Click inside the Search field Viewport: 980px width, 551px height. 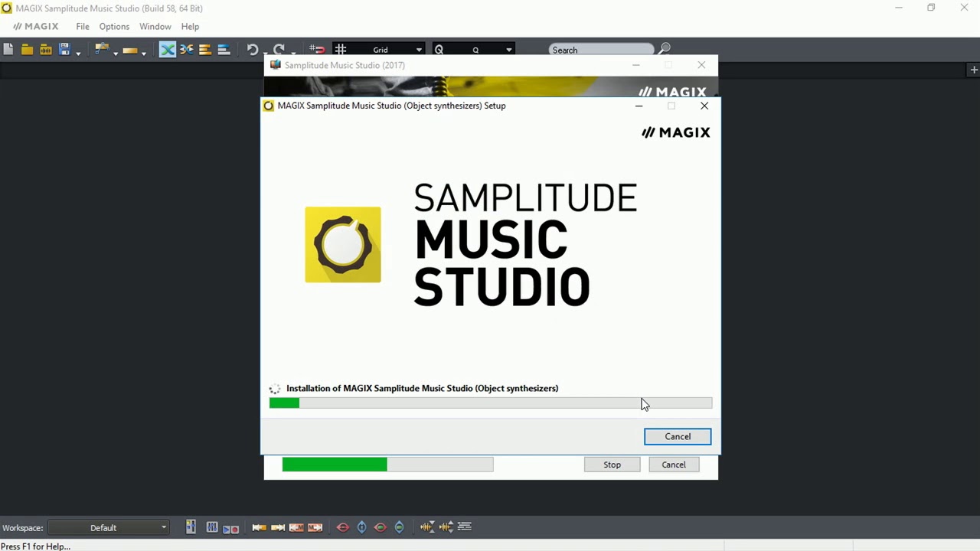[602, 50]
